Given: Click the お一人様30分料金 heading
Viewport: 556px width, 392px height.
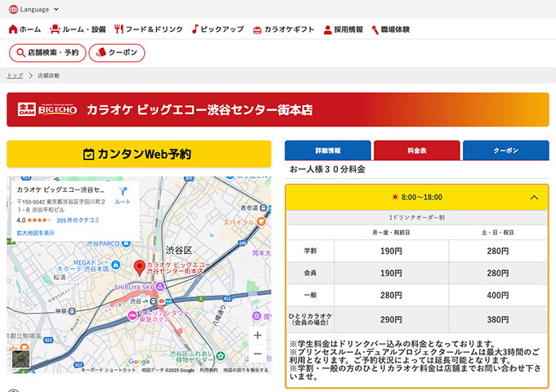Looking at the screenshot, I should [327, 169].
